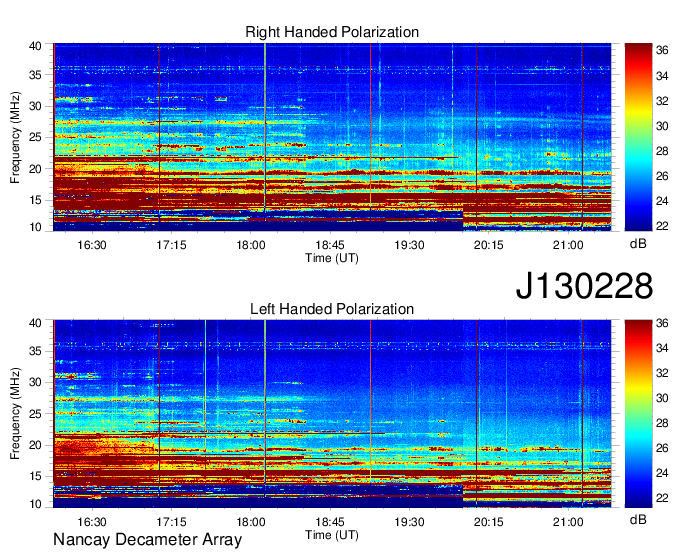Click the 22 value on the bottom color bar scale
The width and height of the screenshot is (680, 552).
click(662, 498)
